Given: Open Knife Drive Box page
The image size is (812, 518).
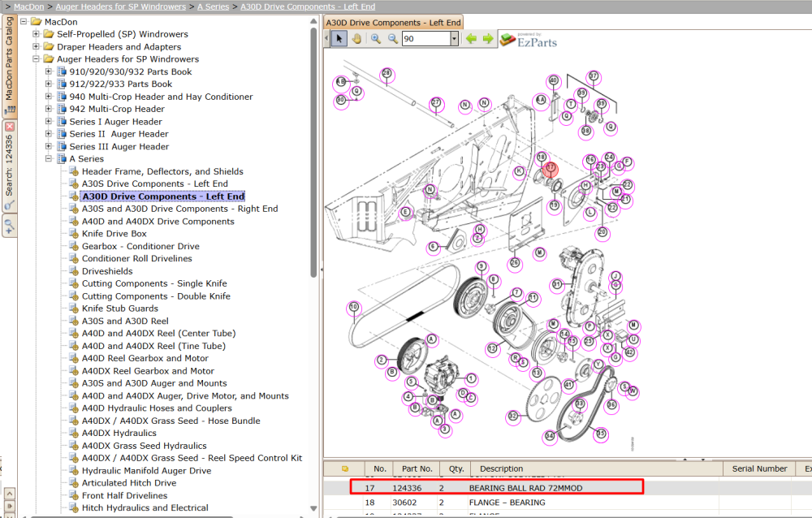Looking at the screenshot, I should click(114, 234).
